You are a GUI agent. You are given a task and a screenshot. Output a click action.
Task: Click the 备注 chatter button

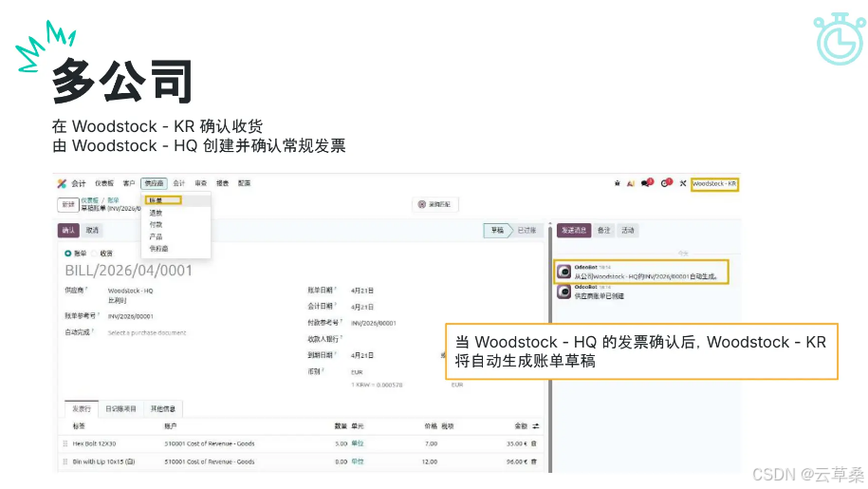coord(603,231)
